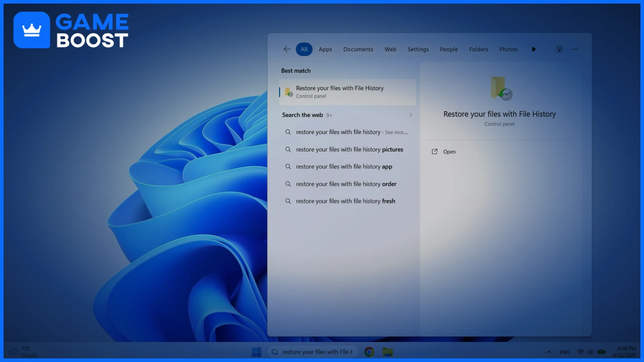The height and width of the screenshot is (362, 644).
Task: Expand hidden icons in the system tray
Action: (x=548, y=352)
